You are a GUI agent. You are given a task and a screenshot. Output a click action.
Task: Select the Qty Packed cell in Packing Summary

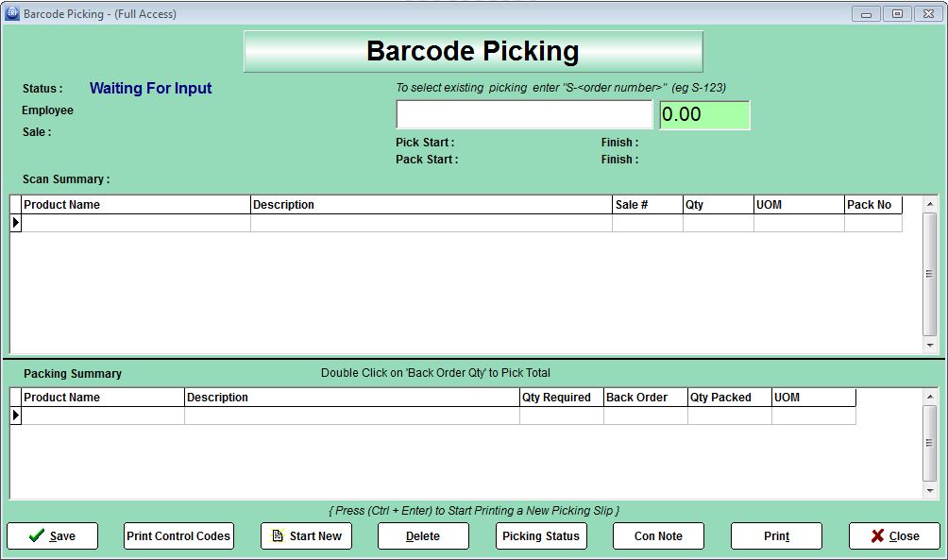pyautogui.click(x=729, y=416)
